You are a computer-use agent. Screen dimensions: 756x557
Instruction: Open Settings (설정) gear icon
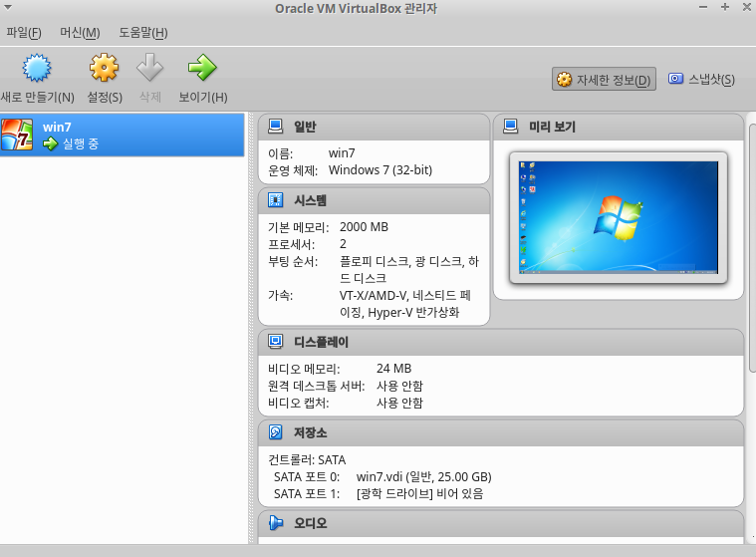104,68
